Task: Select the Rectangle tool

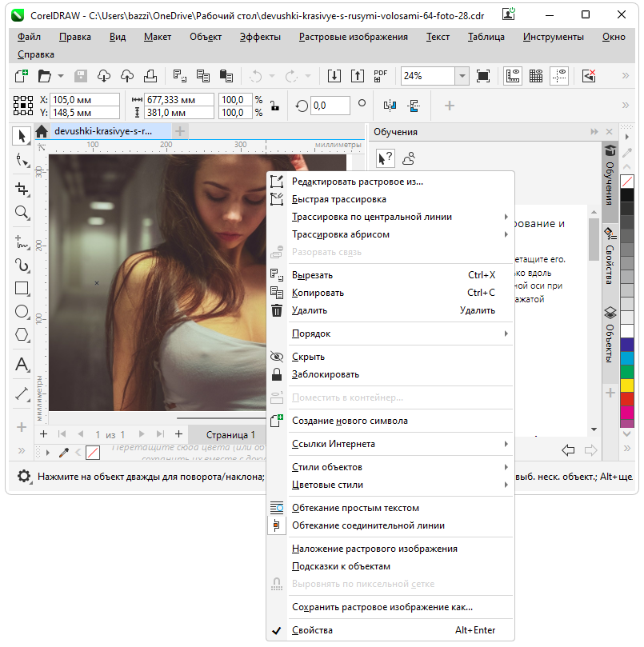Action: click(22, 289)
